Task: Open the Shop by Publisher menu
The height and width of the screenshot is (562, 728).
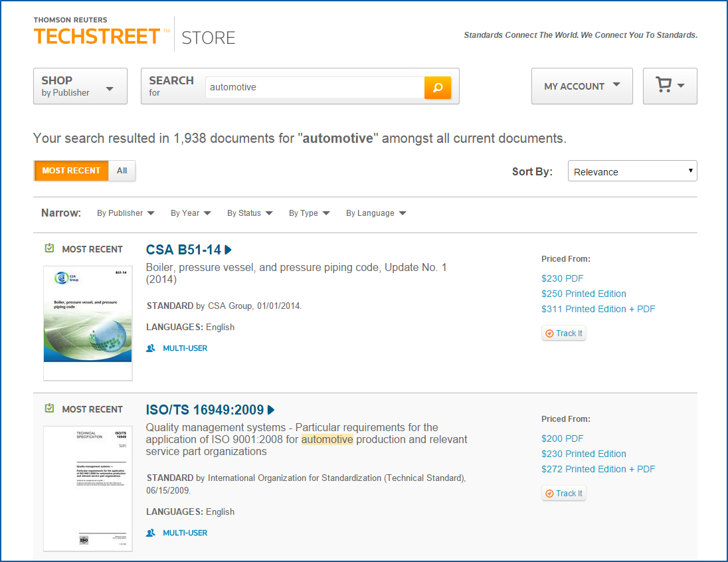Action: (x=80, y=86)
